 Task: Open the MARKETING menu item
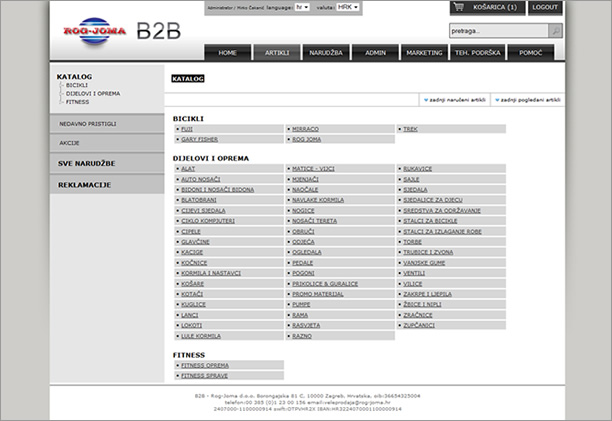[424, 52]
